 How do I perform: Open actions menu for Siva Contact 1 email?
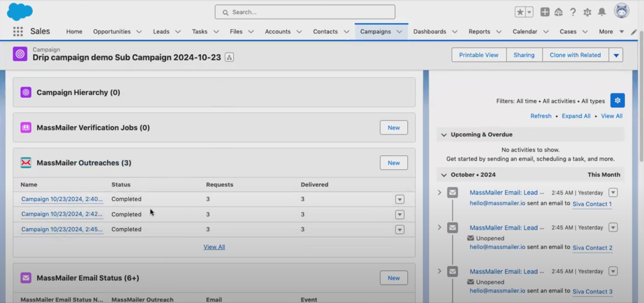(x=613, y=193)
